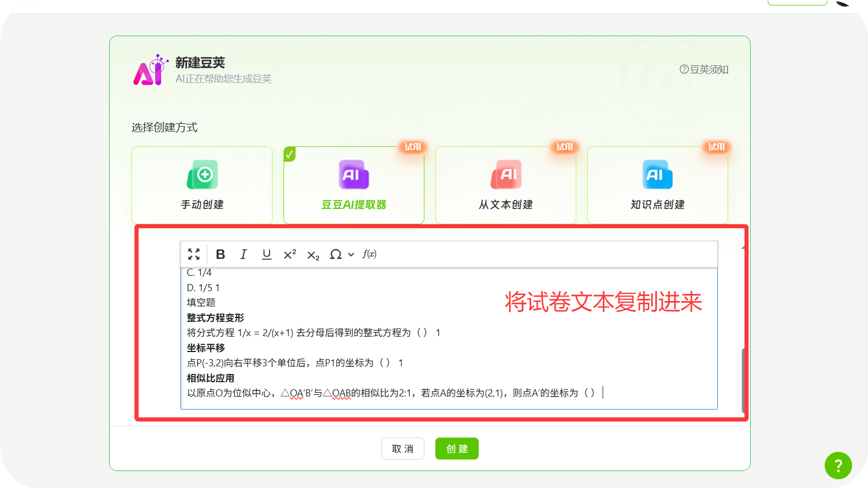
Task: Click the 坐标平移 heading in editor
Action: pyautogui.click(x=206, y=348)
